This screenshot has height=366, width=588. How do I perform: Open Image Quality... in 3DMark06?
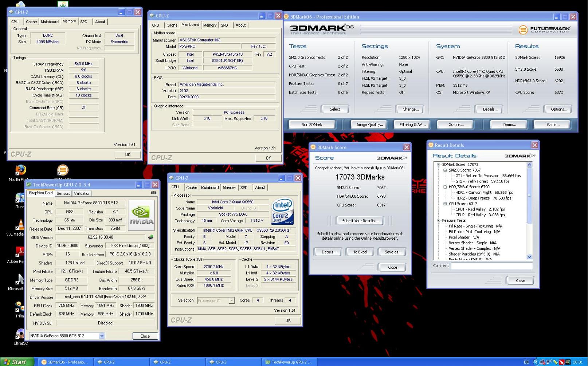[369, 125]
